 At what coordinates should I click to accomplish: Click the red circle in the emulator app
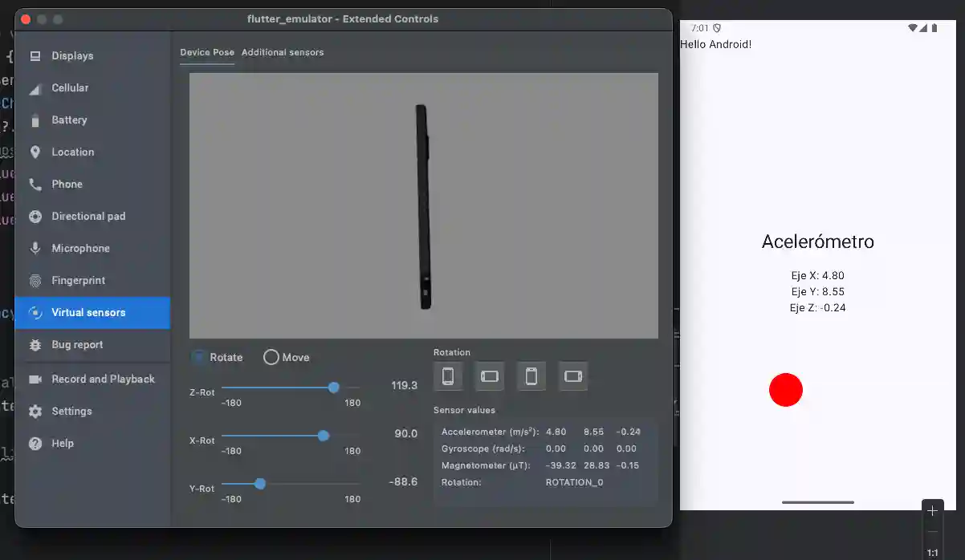tap(785, 390)
